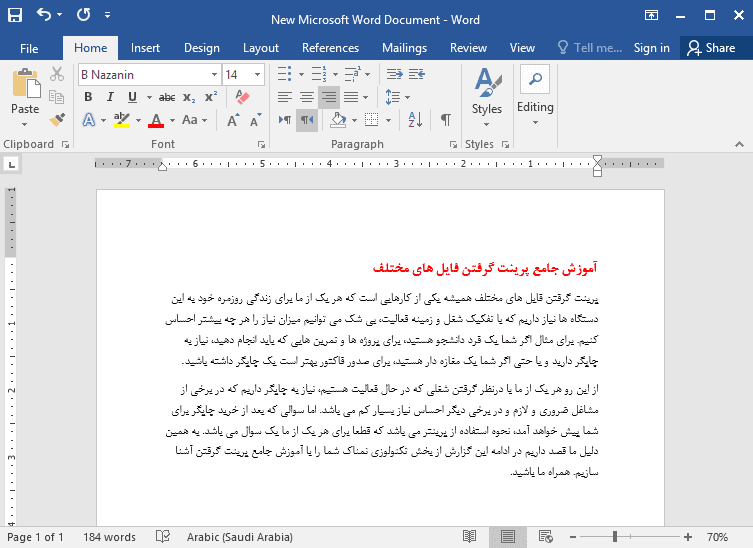Center align the text
Image resolution: width=753 pixels, height=548 pixels.
tap(307, 97)
